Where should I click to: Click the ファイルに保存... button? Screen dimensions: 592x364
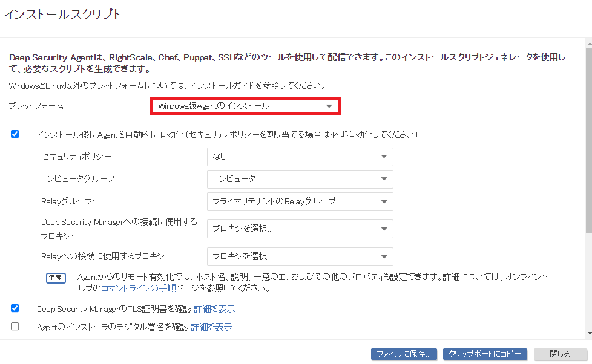(x=404, y=354)
